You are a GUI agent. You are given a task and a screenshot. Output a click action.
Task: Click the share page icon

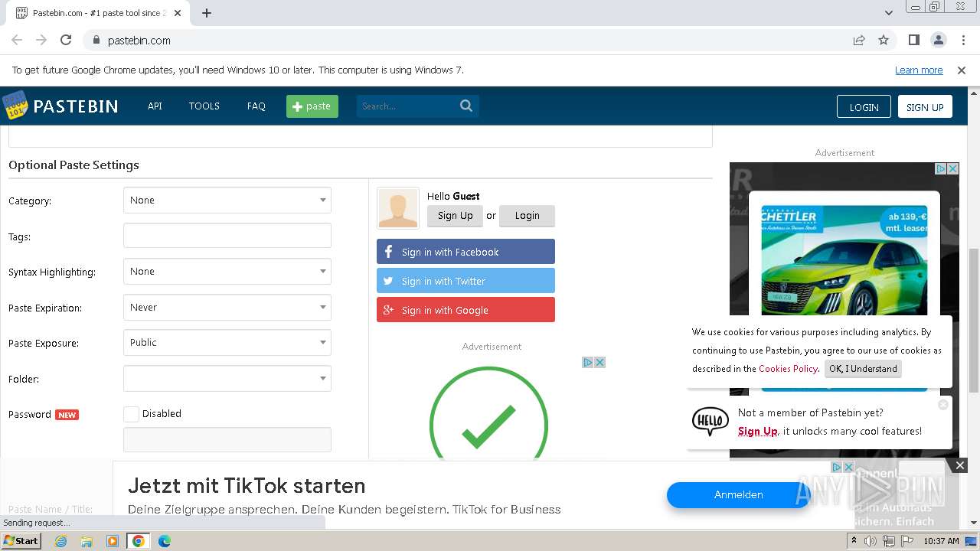[x=859, y=40]
